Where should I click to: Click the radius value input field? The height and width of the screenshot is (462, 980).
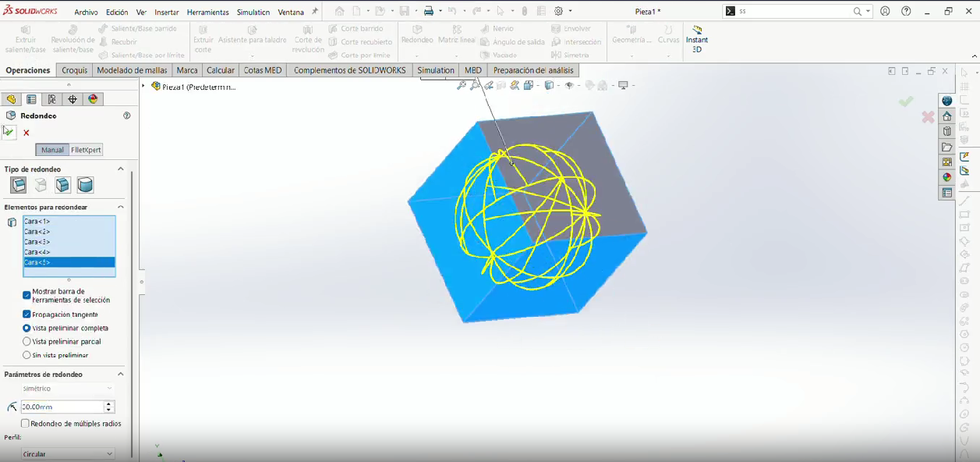tap(62, 407)
